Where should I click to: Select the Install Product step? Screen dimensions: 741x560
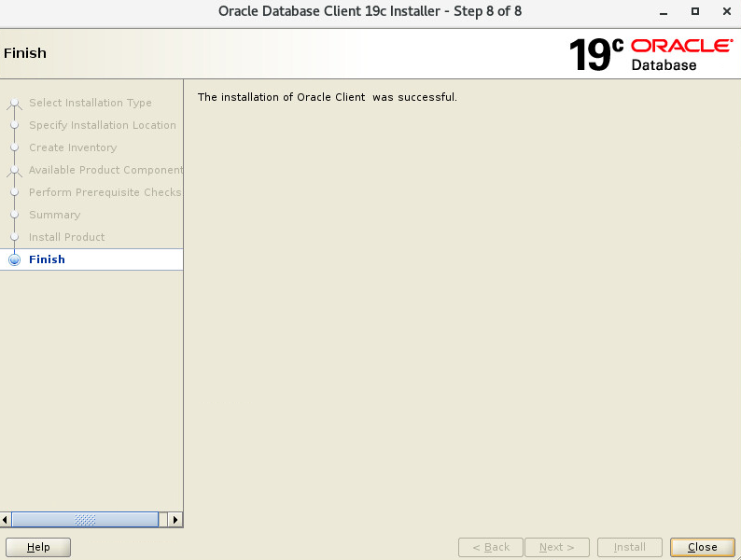click(66, 237)
